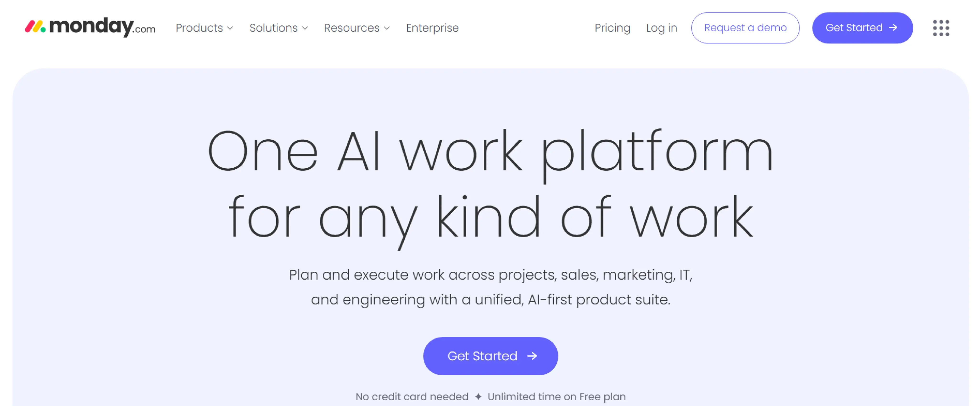Click the sparkle star separator icon
Viewport: 980px width, 406px height.
478,396
